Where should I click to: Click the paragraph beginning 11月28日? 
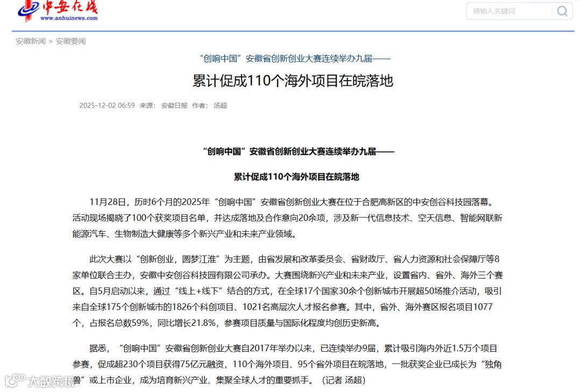287,218
